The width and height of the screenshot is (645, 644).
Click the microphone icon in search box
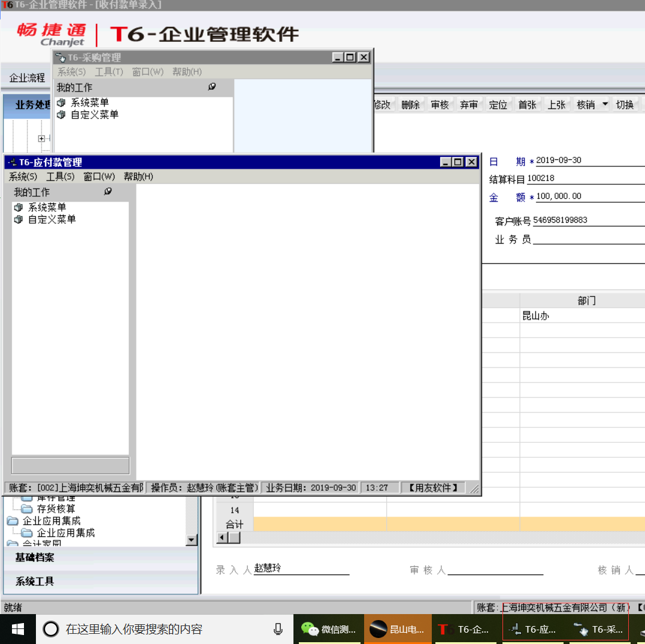click(278, 629)
